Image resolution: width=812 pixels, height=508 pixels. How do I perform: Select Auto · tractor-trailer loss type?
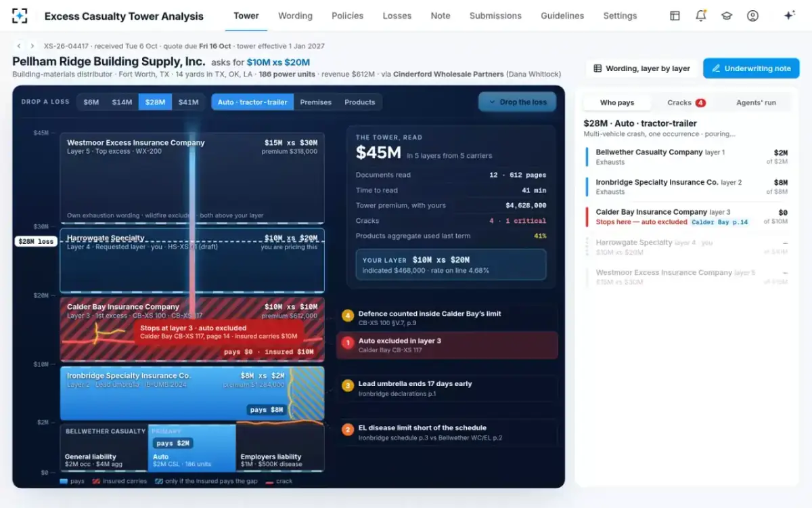click(252, 102)
